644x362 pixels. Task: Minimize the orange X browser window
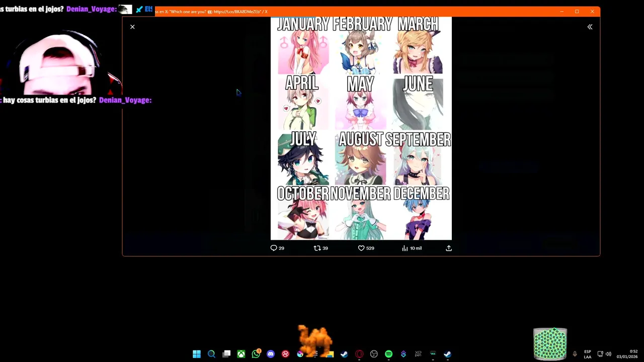561,12
